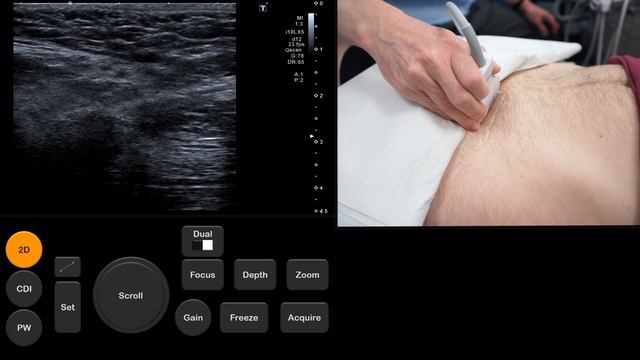Open the Gain control knob

[x=193, y=317]
